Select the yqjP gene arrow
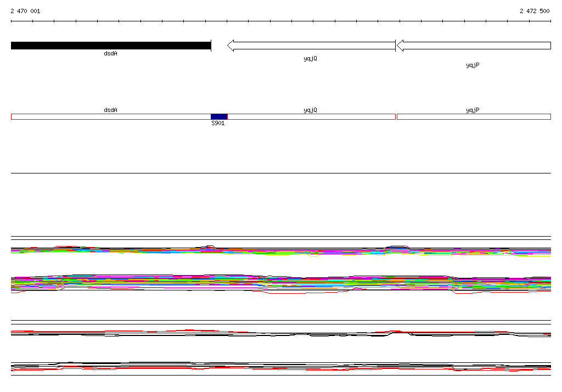 (x=474, y=46)
